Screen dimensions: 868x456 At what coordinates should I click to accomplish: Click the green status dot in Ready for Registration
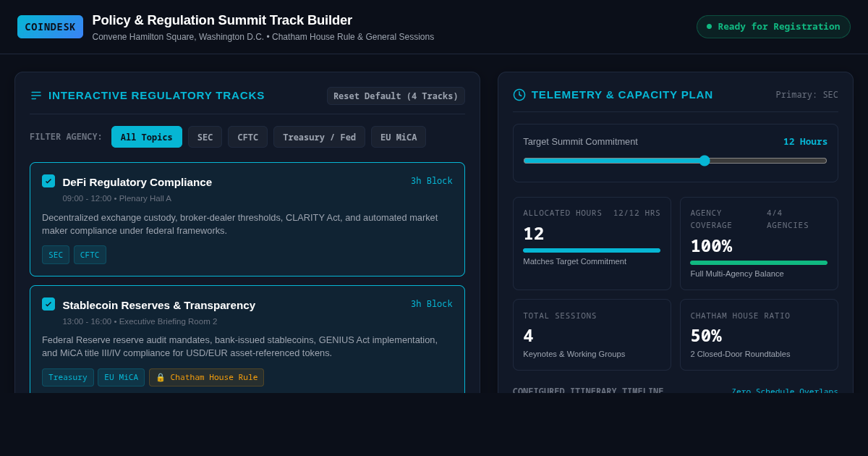709,27
